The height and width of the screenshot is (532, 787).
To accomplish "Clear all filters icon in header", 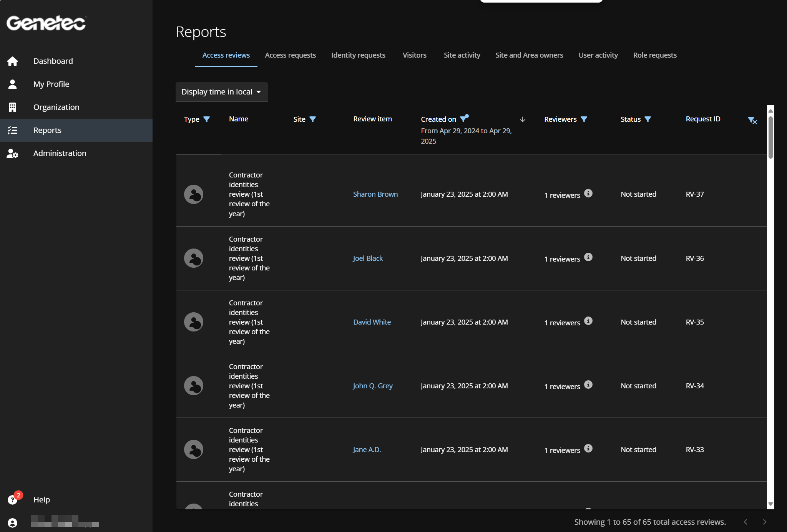I will click(752, 121).
